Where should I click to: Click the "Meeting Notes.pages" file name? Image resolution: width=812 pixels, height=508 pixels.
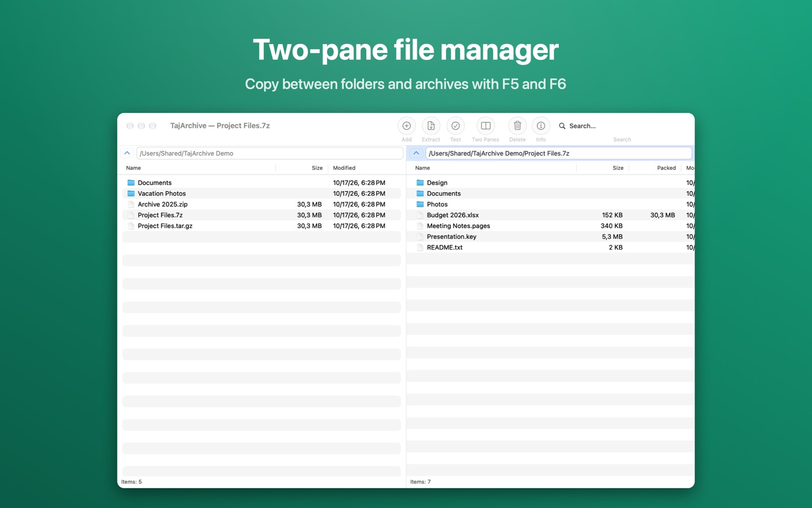[x=458, y=226]
